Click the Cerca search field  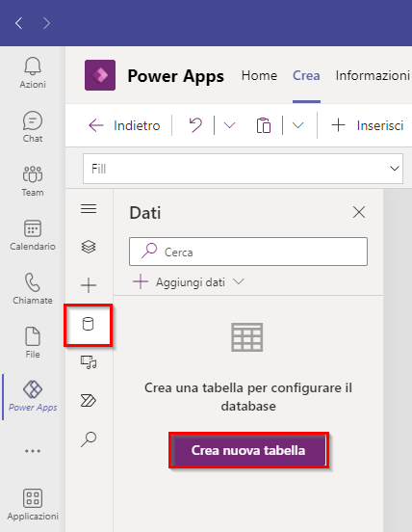[248, 252]
